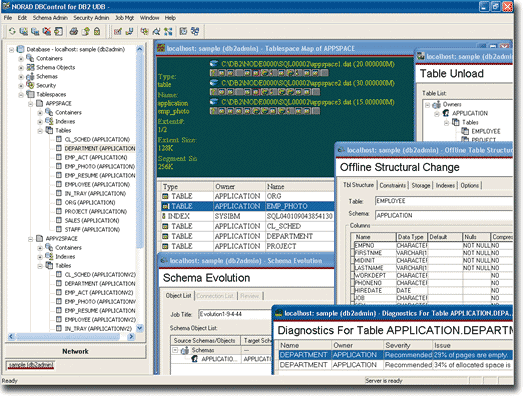Click the appspace1.dat container disk icon
Screen dimensions: 525x398
coord(214,64)
